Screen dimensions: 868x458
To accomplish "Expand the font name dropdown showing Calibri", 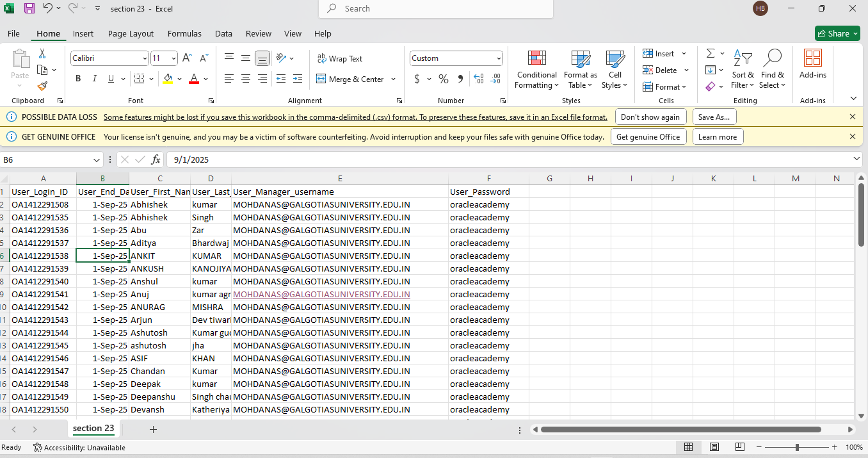I will point(144,58).
